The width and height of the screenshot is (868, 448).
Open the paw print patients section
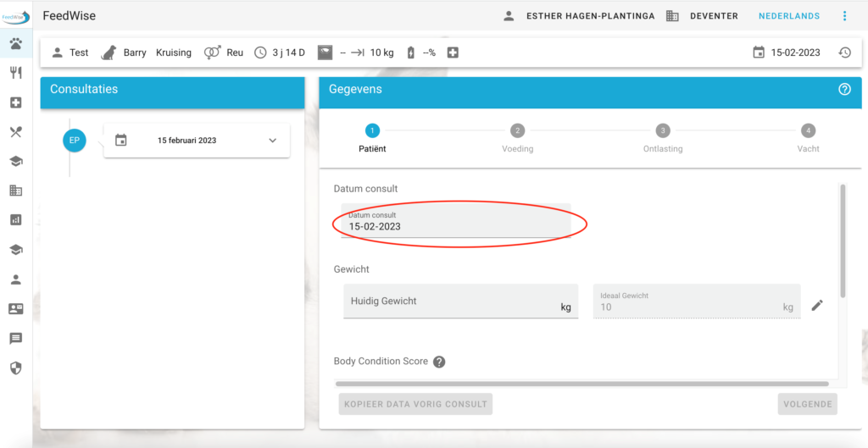point(16,44)
